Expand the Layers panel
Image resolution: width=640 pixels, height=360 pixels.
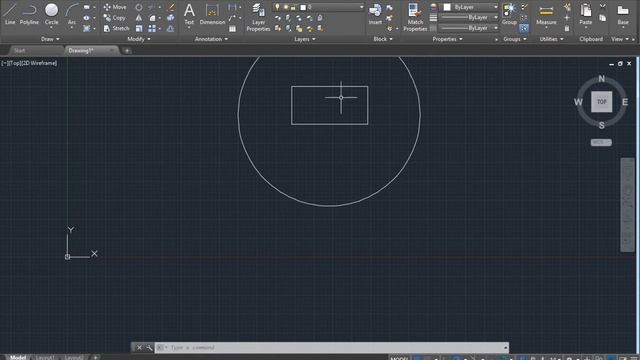click(x=305, y=39)
